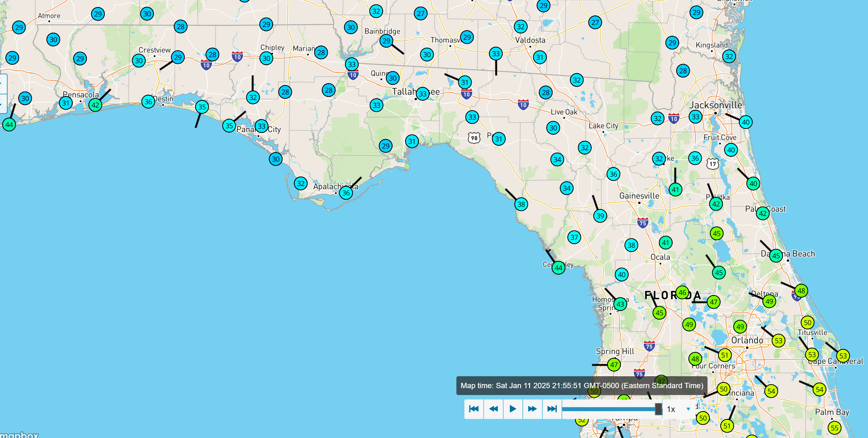Select the 29 station right of Crestview
This screenshot has width=868, height=438.
point(178,57)
